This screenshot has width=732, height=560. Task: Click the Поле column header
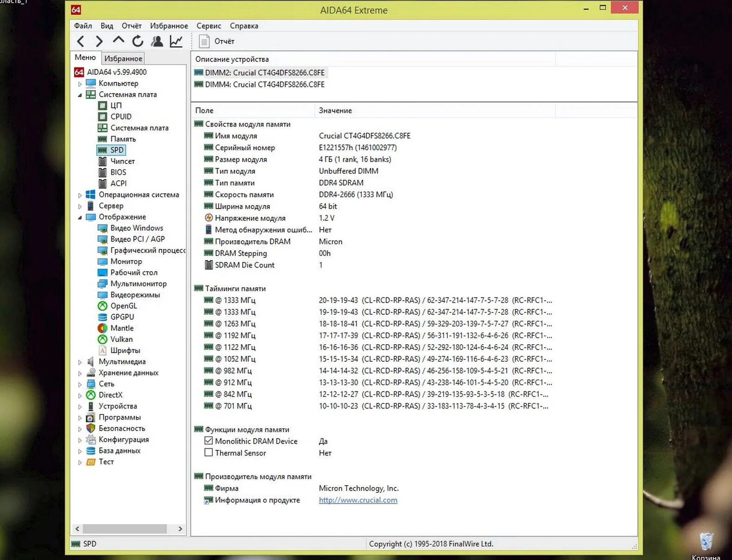click(253, 110)
